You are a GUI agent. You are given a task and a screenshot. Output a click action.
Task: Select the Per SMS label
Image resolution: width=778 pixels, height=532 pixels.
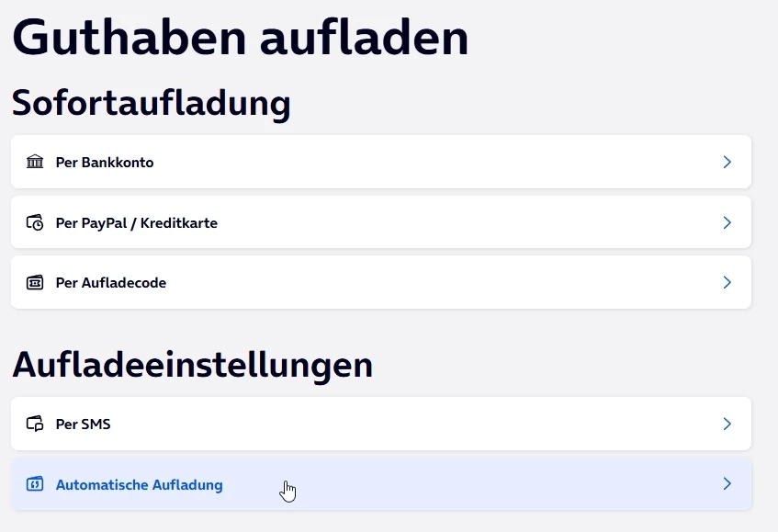pyautogui.click(x=83, y=424)
